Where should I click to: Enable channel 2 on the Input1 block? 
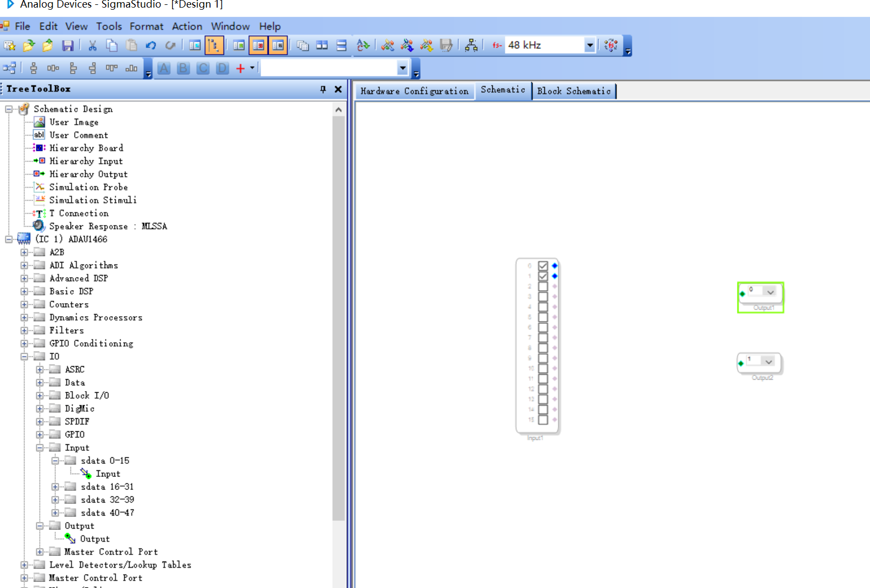[543, 286]
